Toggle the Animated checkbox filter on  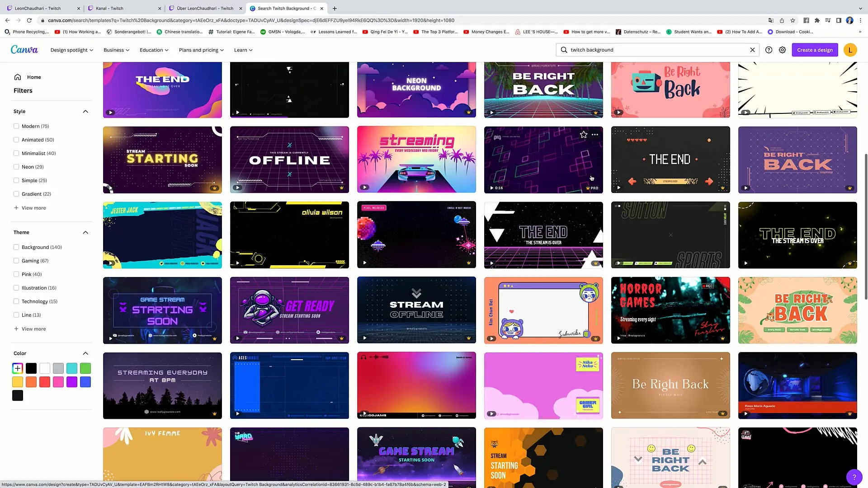(x=16, y=140)
